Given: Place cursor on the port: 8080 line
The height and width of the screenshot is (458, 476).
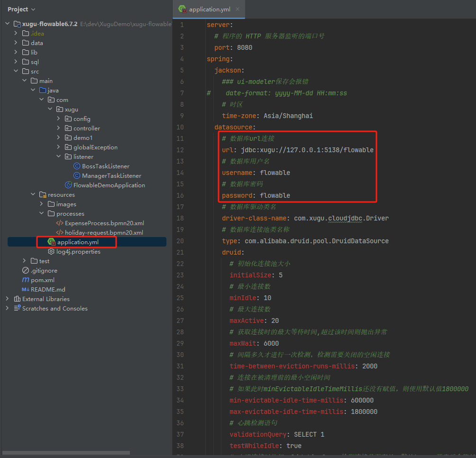Looking at the screenshot, I should tap(233, 47).
